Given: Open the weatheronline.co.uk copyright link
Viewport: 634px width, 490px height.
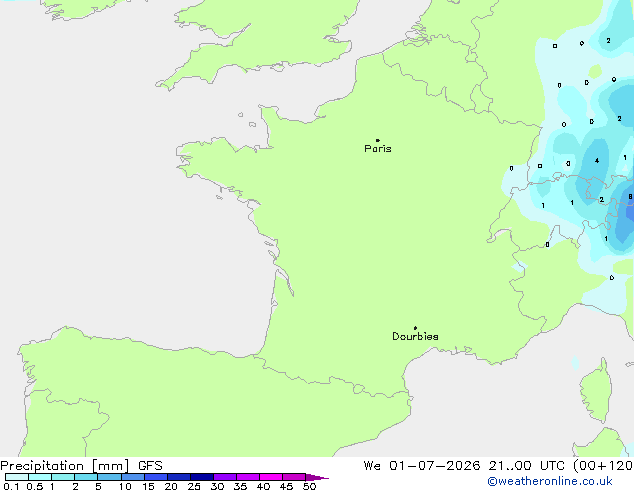Looking at the screenshot, I should tap(550, 481).
